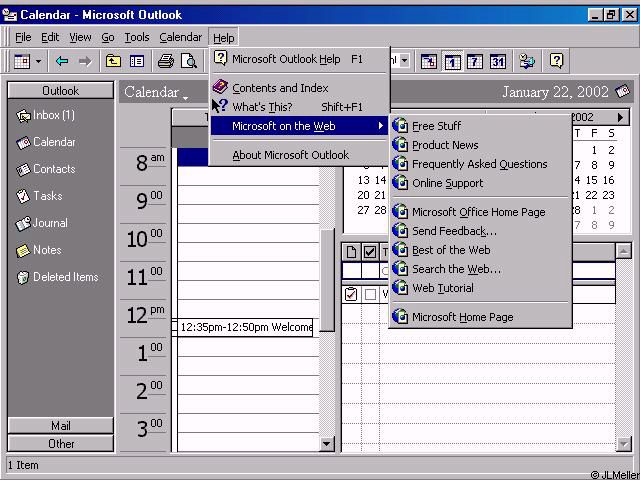Viewport: 640px width, 480px height.
Task: Close the Help menu via its title
Action: point(223,38)
